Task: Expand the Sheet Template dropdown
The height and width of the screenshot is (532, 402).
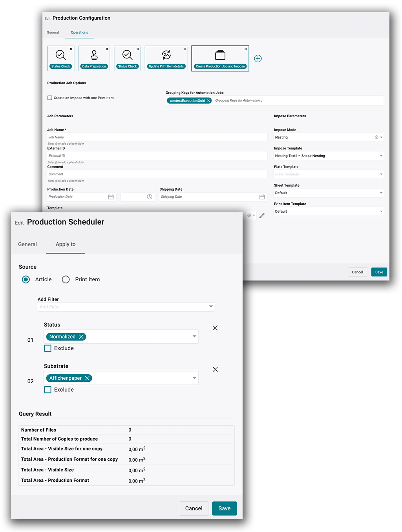Action: (381, 193)
